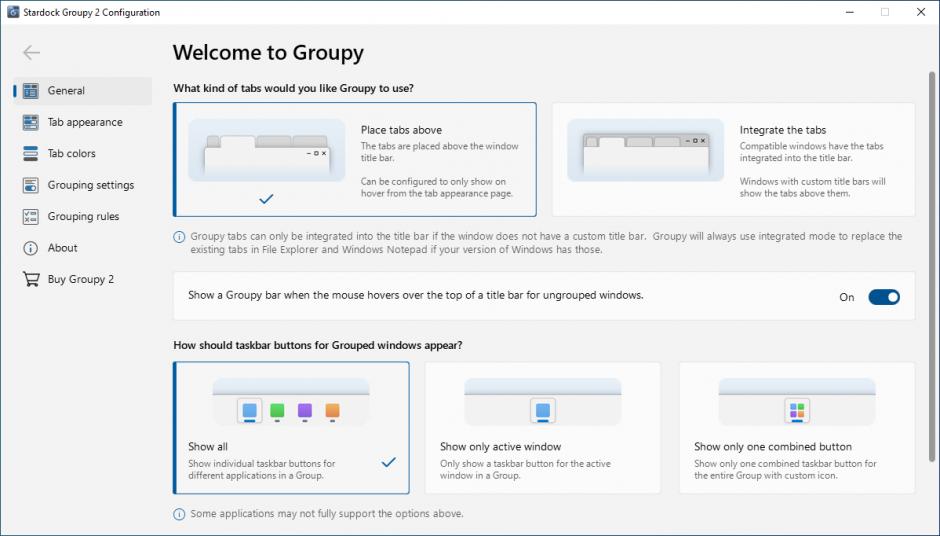940x536 pixels.
Task: Click the About info icon
Action: [x=31, y=248]
